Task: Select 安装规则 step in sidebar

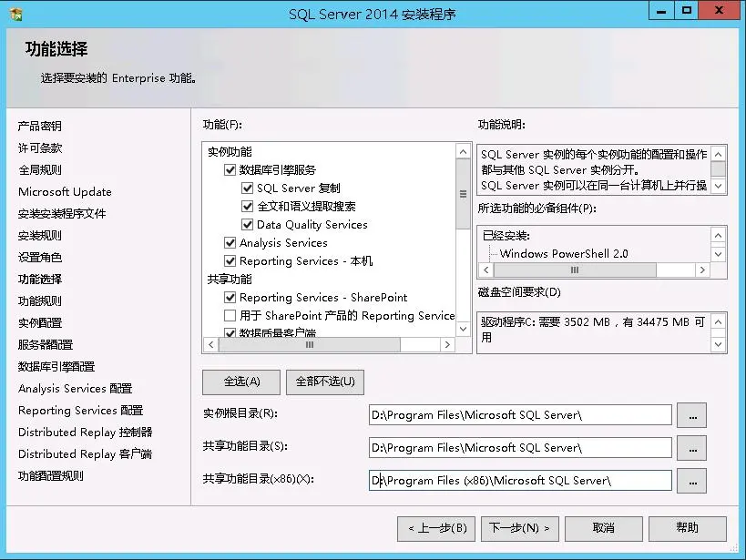Action: (x=40, y=236)
